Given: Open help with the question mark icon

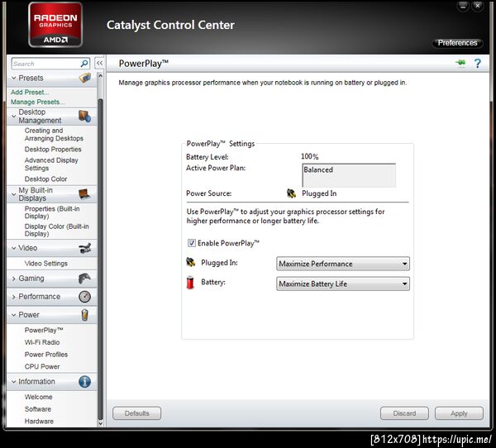Looking at the screenshot, I should (477, 64).
